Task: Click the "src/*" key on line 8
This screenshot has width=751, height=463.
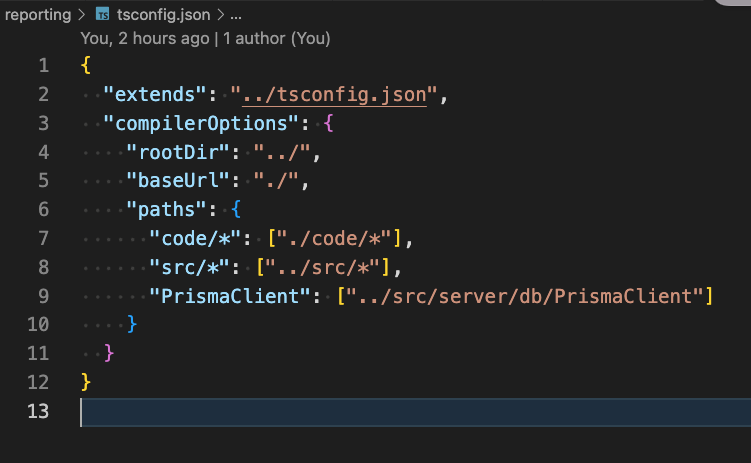Action: click(189, 267)
